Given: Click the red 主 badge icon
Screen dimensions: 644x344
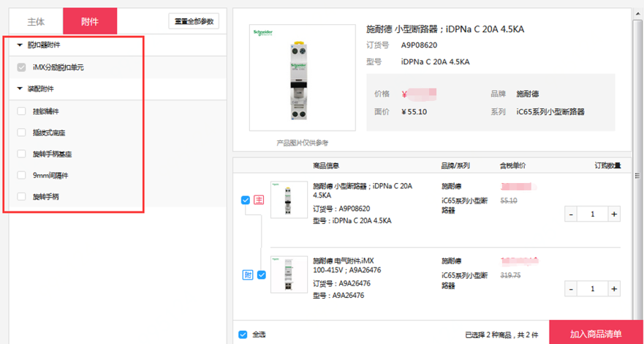Looking at the screenshot, I should coord(259,200).
